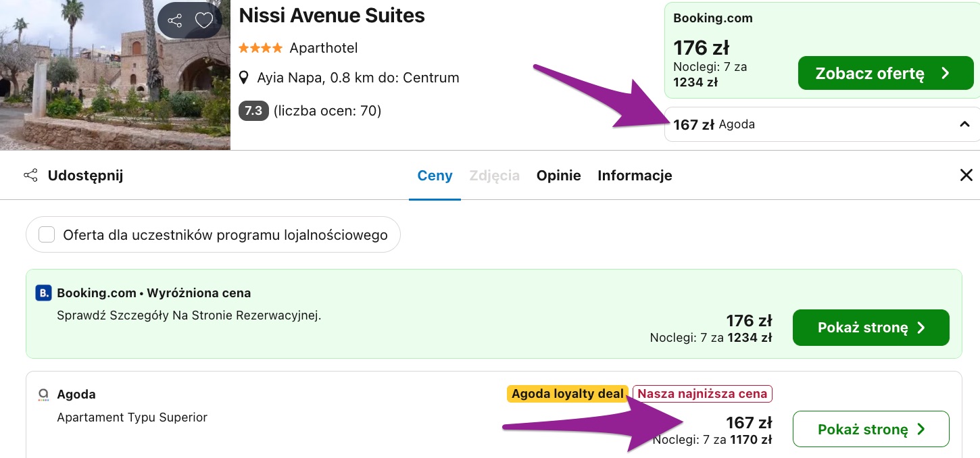The width and height of the screenshot is (980, 458).
Task: Open the Ceny tab
Action: [435, 176]
